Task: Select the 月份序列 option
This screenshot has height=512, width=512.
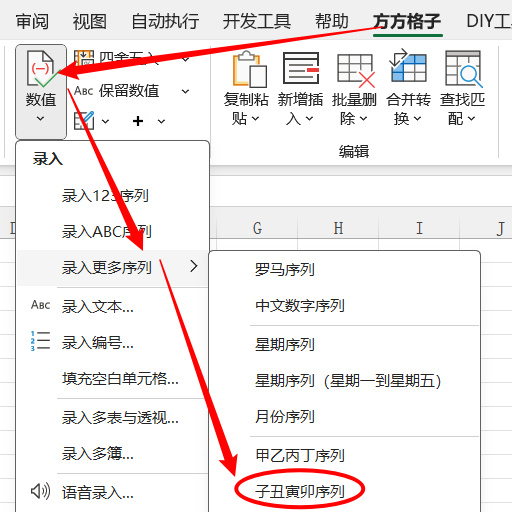Action: 285,417
